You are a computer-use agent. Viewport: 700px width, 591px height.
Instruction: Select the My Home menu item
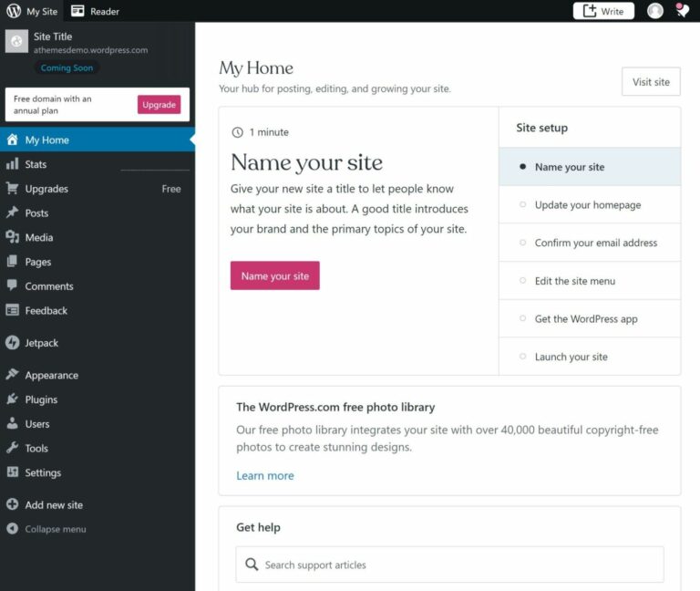click(x=98, y=140)
